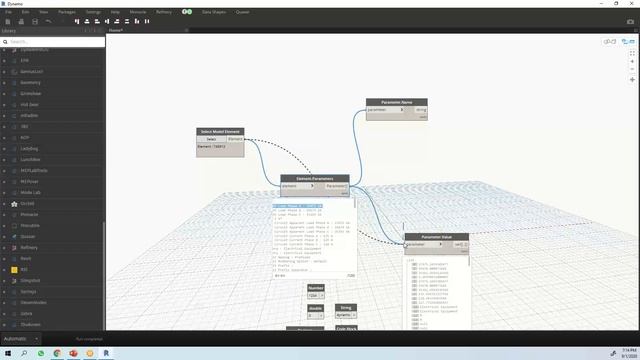Open WhatsApp from the taskbar
640x360 pixels.
click(41, 353)
